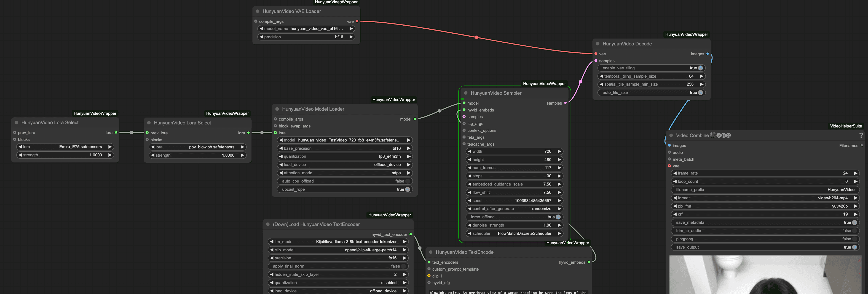Screen dimensions: 868x294
Task: Enable apply_final_norm in TextEncoder loader
Action: (x=338, y=266)
